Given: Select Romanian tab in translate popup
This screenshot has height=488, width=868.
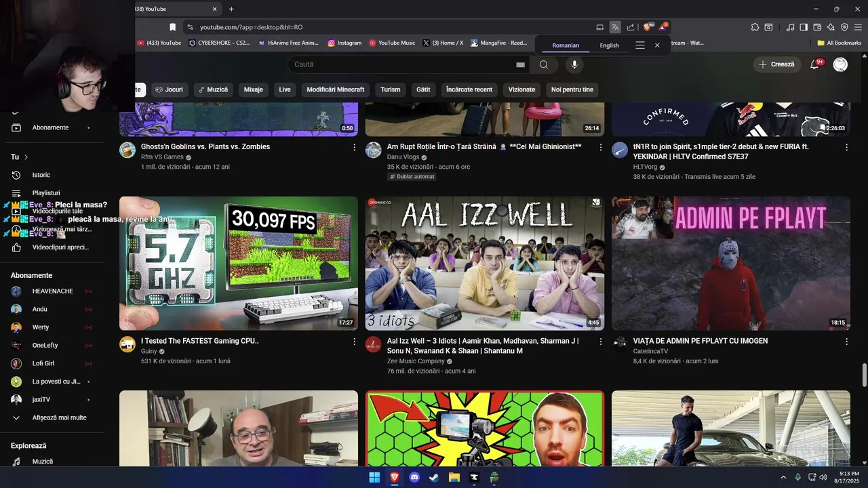Looking at the screenshot, I should tap(566, 45).
